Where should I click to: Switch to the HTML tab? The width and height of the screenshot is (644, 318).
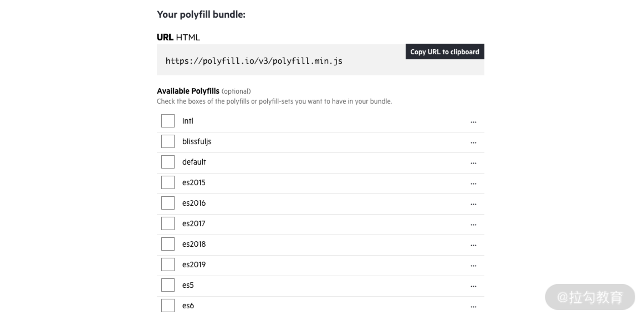pos(188,37)
